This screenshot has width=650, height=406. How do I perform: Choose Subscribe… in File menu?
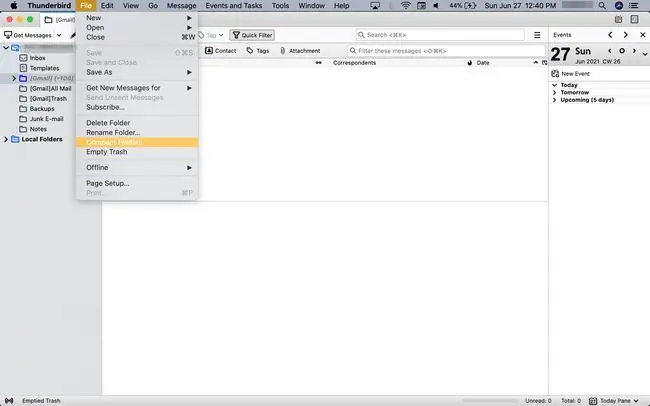click(137, 107)
